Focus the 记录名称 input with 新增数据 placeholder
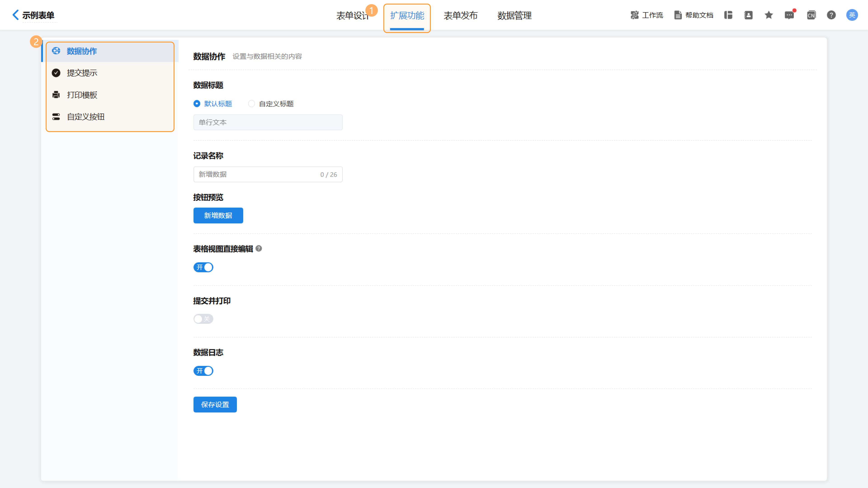Viewport: 868px width, 488px height. point(268,175)
